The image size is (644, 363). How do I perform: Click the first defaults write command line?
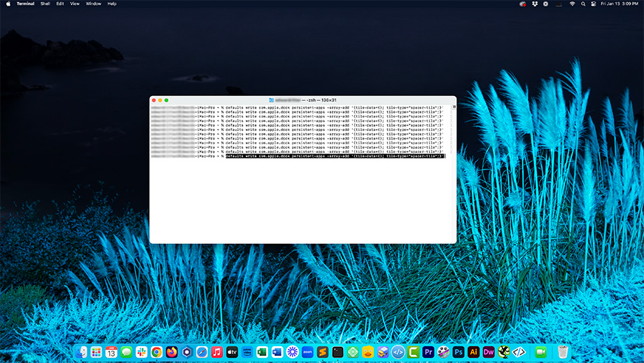point(335,108)
